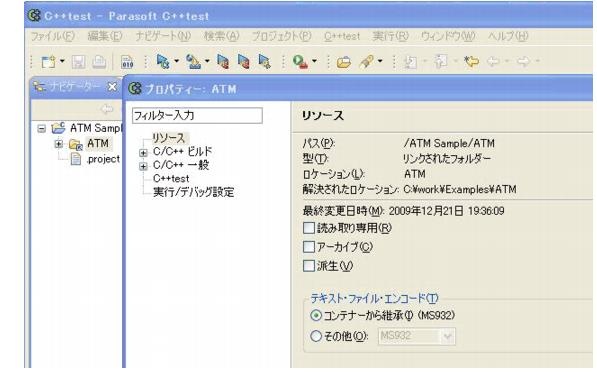This screenshot has width=597, height=383.
Task: Expand the C/C++ 一般 tree node
Action: tap(143, 166)
